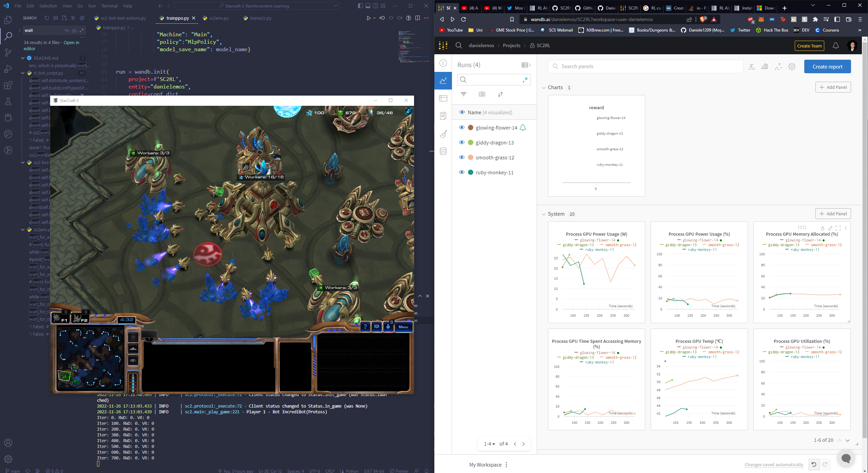Open VS Code Explorer sidebar icon

point(8,20)
